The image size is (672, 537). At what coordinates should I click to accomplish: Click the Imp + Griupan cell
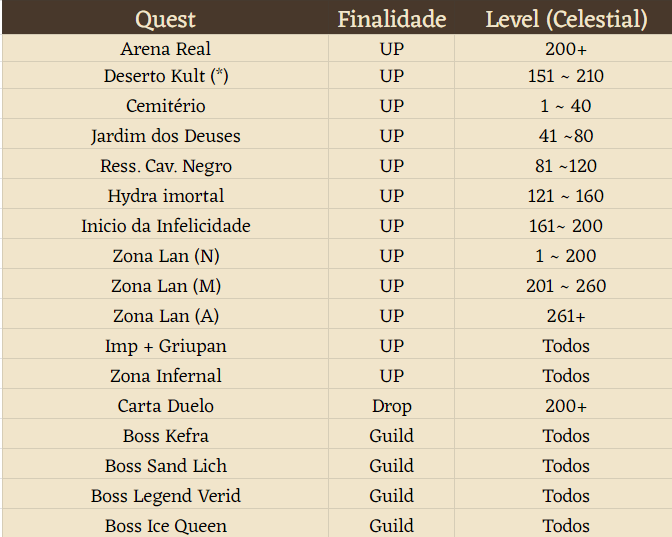point(165,344)
